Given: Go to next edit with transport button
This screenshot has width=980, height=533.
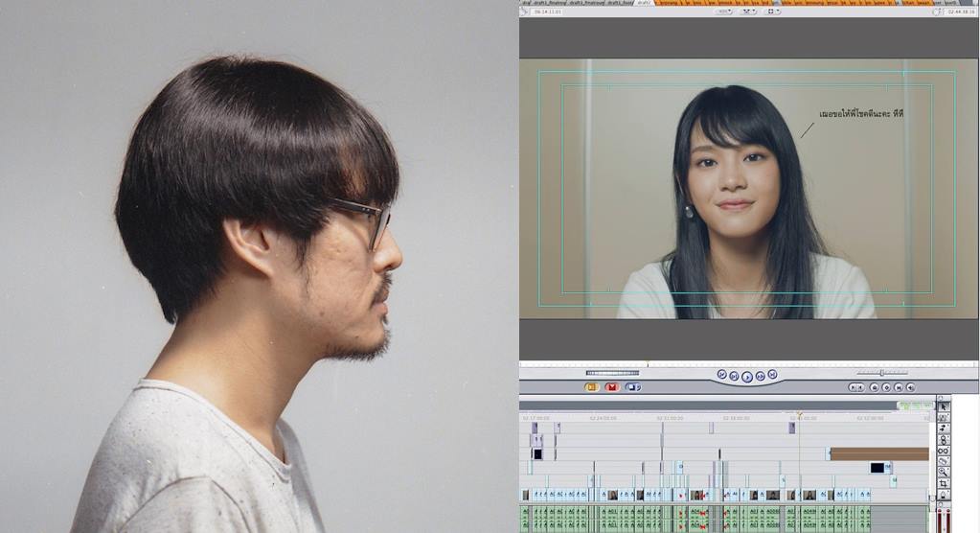Looking at the screenshot, I should 772,376.
